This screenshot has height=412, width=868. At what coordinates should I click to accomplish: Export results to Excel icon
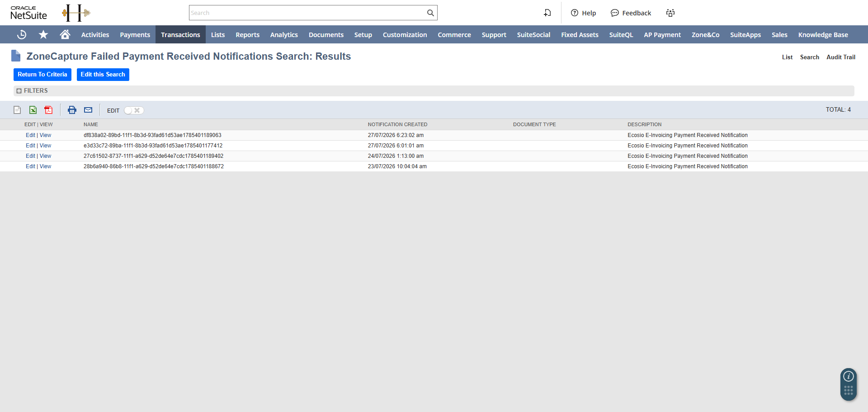[x=33, y=110]
